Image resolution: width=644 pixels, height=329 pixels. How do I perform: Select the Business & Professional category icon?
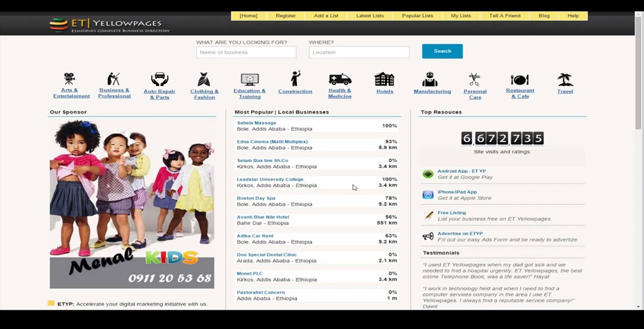coord(114,79)
